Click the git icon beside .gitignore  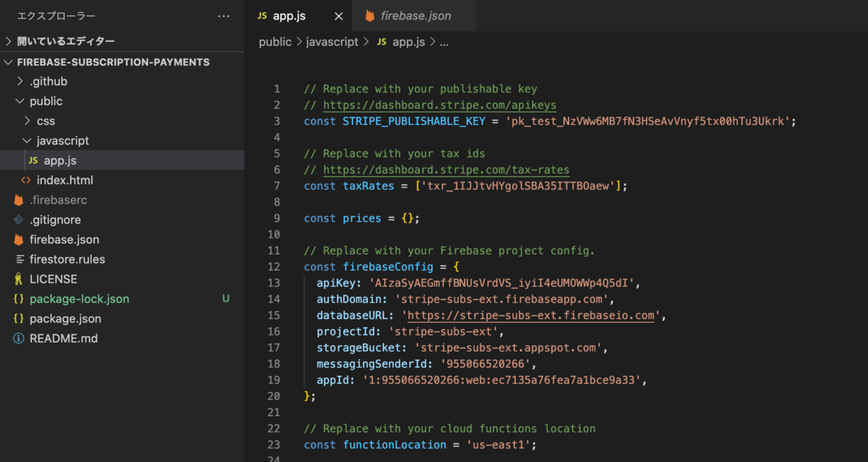[x=18, y=220]
